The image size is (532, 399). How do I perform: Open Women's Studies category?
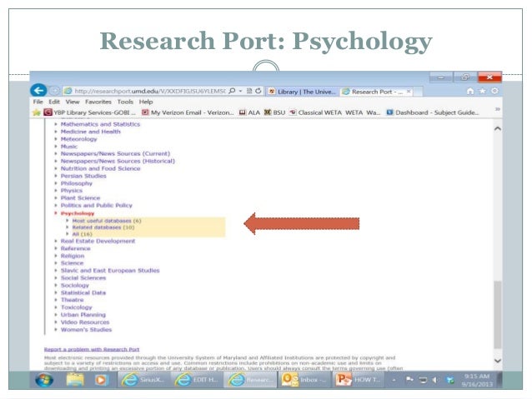pos(86,330)
